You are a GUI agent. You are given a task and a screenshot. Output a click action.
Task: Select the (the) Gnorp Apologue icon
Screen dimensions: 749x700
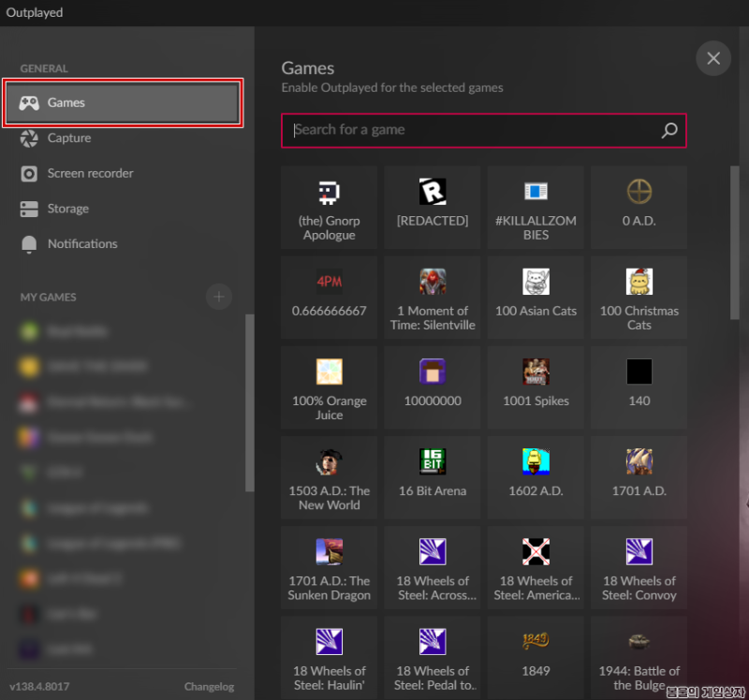coord(330,192)
